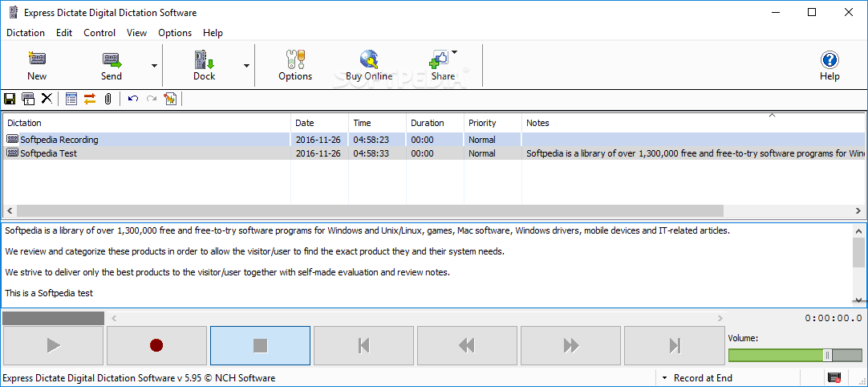Click inside the notes text area
The image size is (868, 387).
point(426,265)
